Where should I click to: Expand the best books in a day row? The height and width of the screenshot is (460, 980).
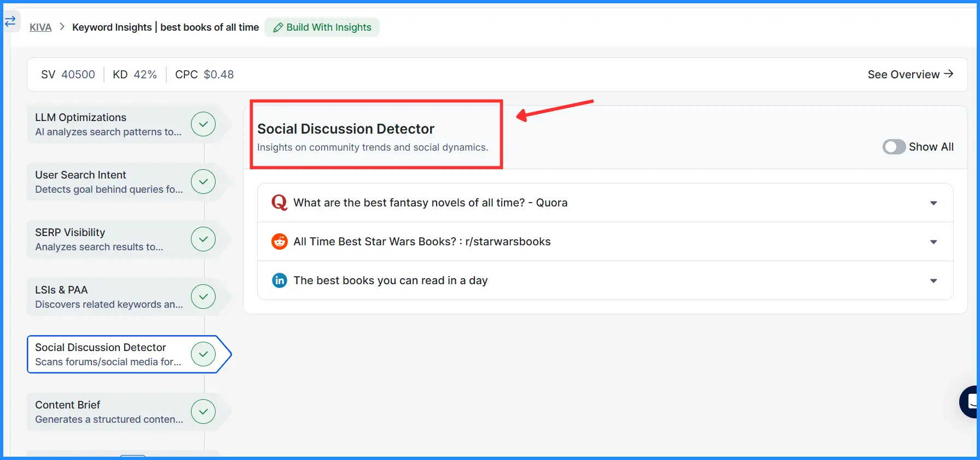(x=933, y=281)
